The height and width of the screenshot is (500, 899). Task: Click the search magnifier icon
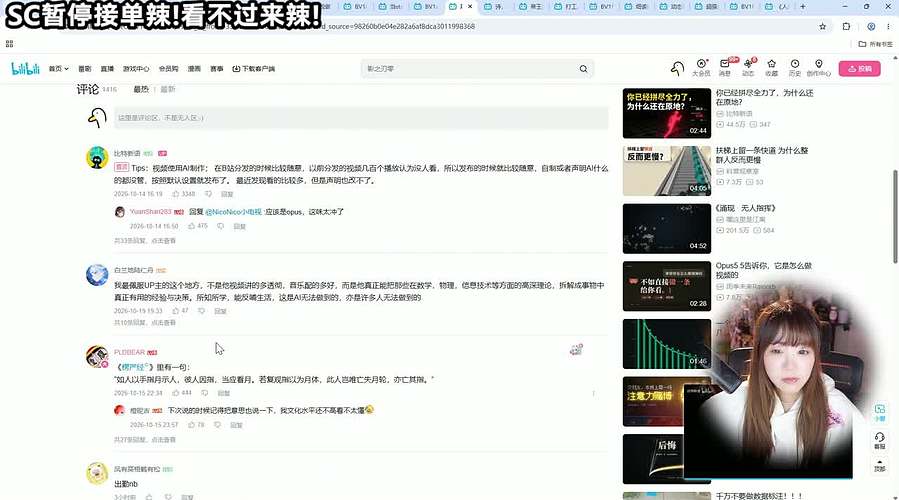click(x=583, y=69)
